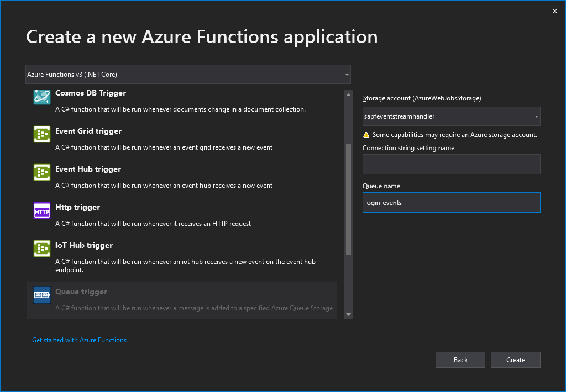Click description about iot hub event hub endpoint
The image size is (566, 392).
click(186, 266)
